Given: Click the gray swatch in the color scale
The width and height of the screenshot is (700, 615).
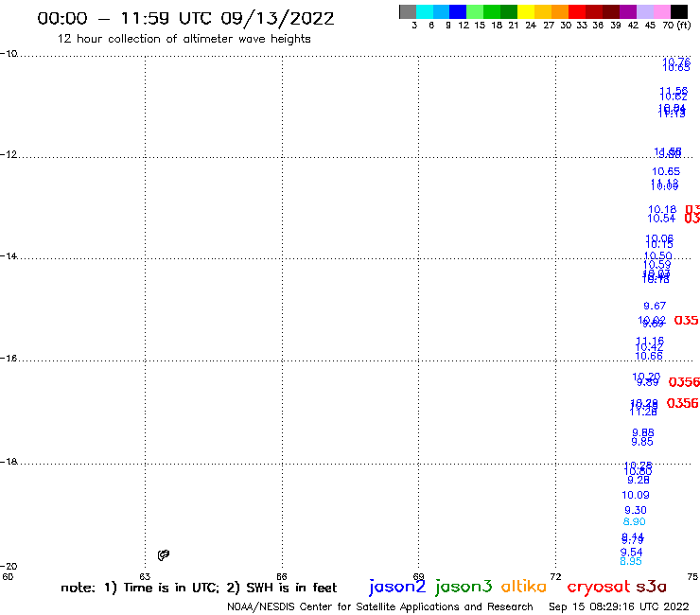Looking at the screenshot, I should point(408,11).
